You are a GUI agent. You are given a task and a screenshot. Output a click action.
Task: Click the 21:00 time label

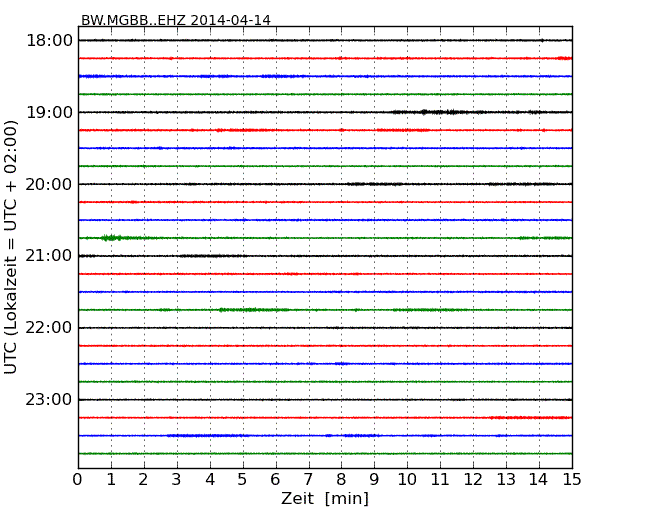click(x=49, y=256)
